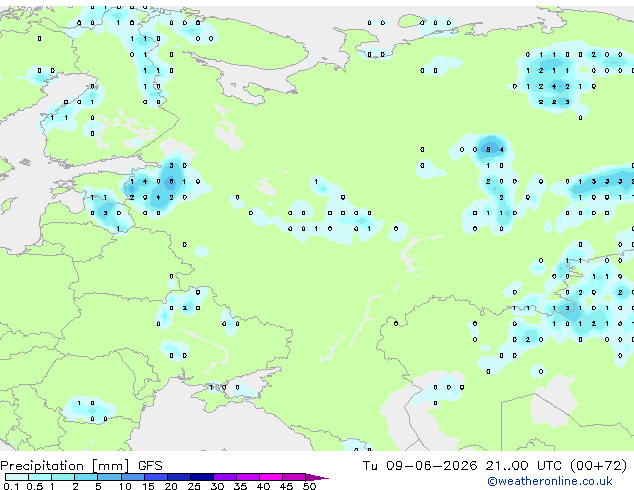This screenshot has height=490, width=634.
Task: Select the 35–40 mm legend swatch
Action: coord(248,477)
